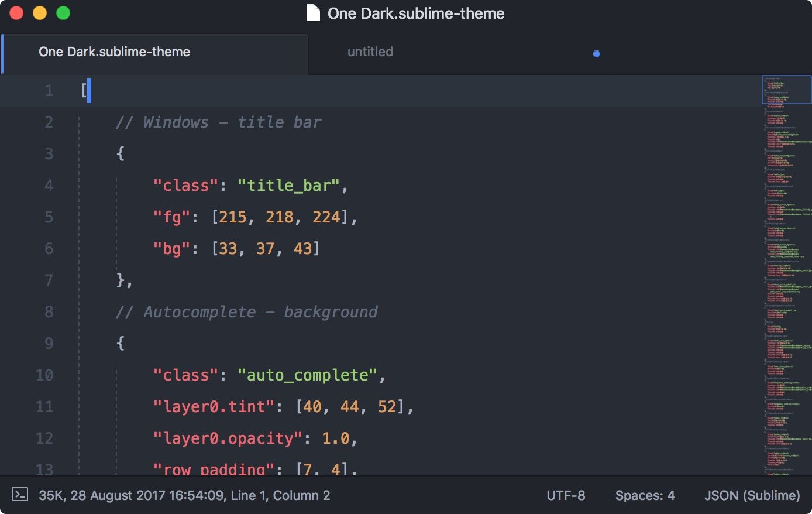Open the UTF-8 encoding selector

[x=565, y=495]
